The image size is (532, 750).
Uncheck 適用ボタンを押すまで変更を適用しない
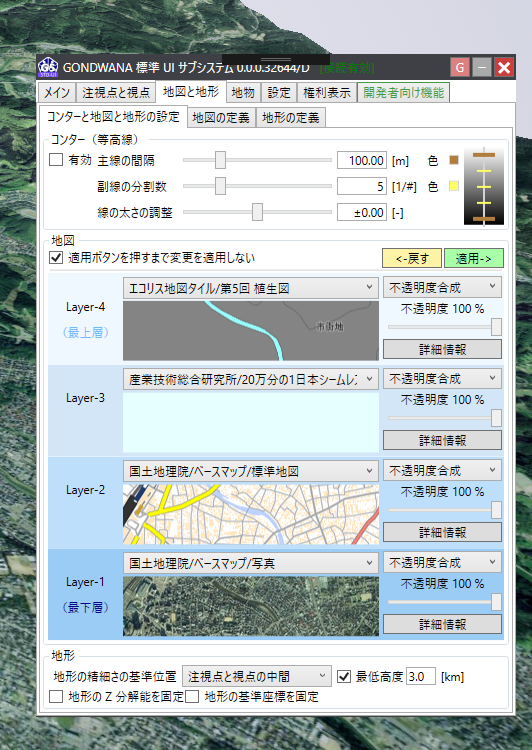[x=56, y=258]
